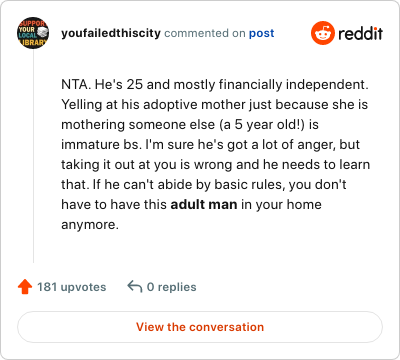Click the View the conversation button
The width and height of the screenshot is (400, 360).
pyautogui.click(x=200, y=327)
